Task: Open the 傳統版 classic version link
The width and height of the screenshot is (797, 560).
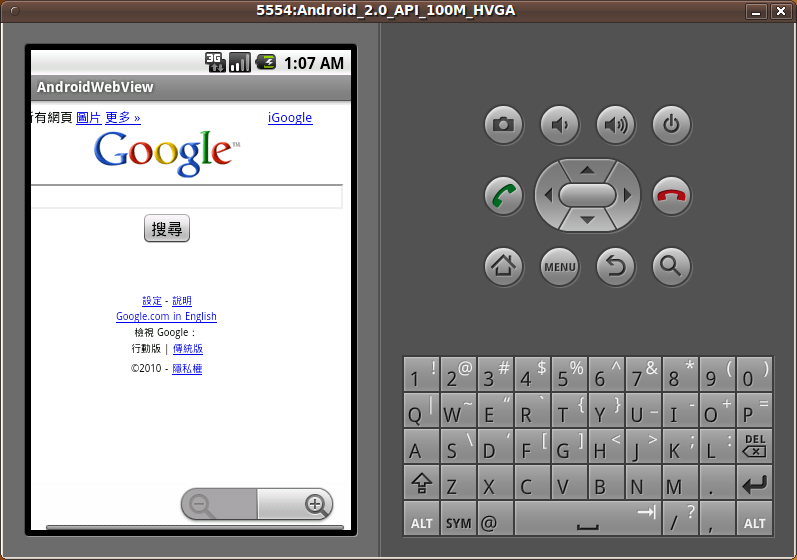Action: pyautogui.click(x=188, y=349)
